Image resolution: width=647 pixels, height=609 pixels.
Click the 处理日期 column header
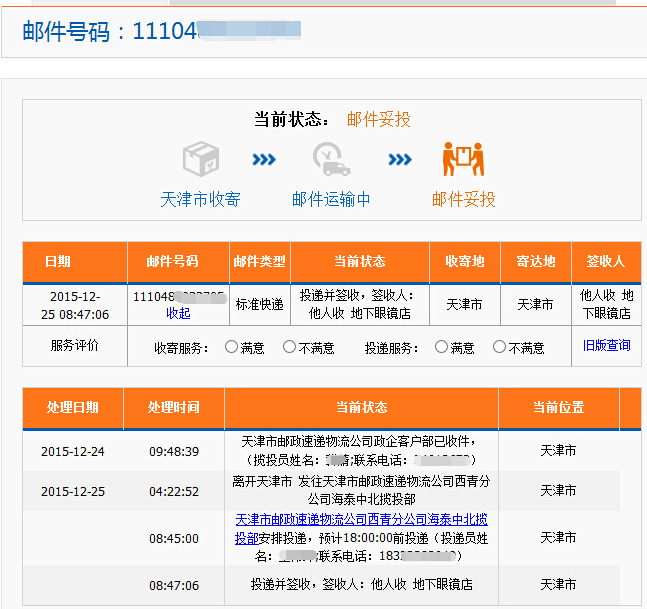[73, 408]
